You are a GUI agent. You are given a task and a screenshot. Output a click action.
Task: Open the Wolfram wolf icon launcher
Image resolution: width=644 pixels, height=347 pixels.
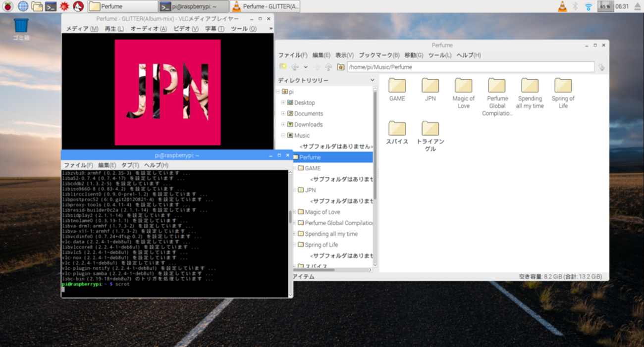click(x=78, y=6)
